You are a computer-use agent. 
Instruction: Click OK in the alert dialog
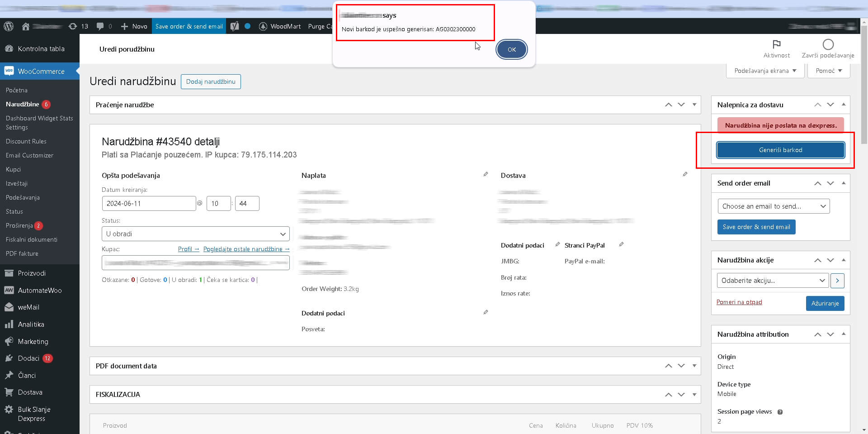click(x=511, y=49)
